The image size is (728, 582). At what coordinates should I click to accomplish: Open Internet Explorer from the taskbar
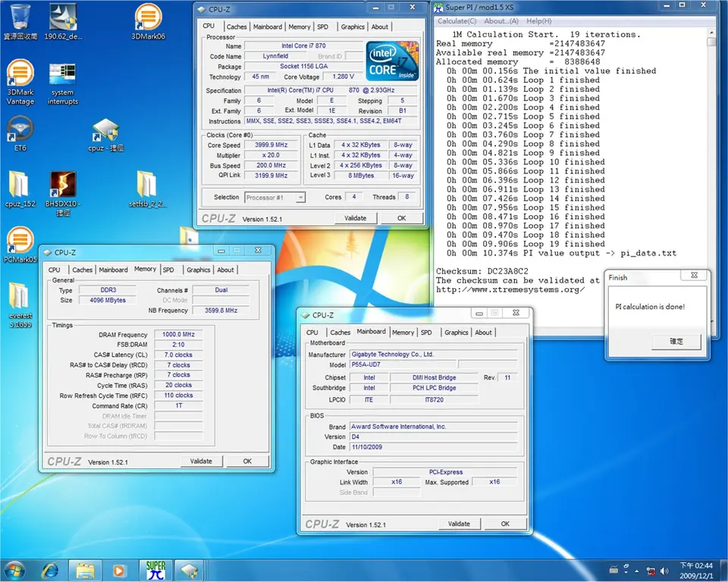click(50, 569)
